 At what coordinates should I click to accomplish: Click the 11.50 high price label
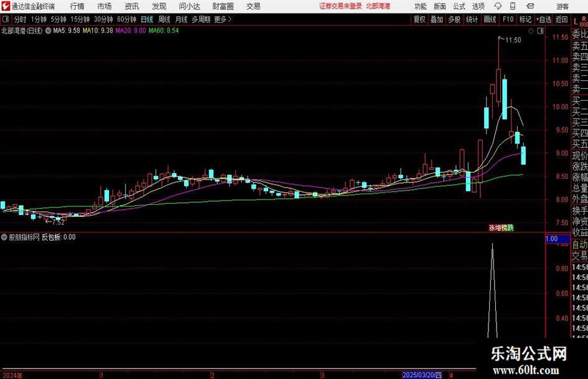pyautogui.click(x=513, y=40)
